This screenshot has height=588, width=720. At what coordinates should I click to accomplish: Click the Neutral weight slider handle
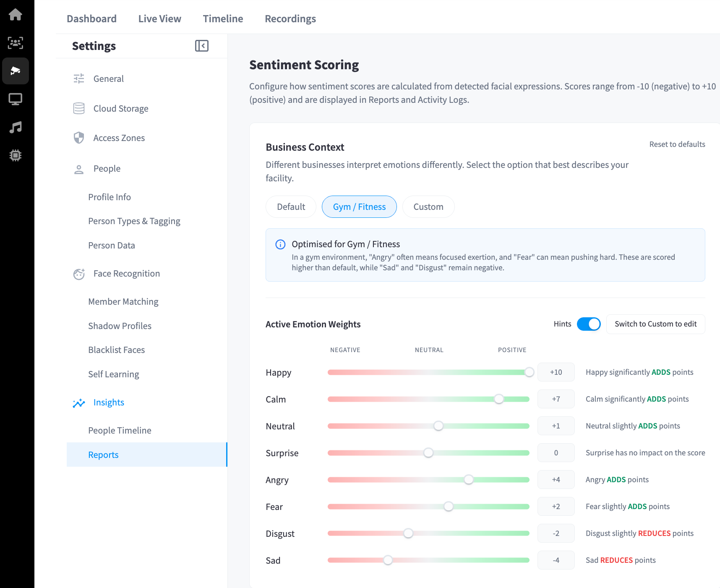(438, 426)
